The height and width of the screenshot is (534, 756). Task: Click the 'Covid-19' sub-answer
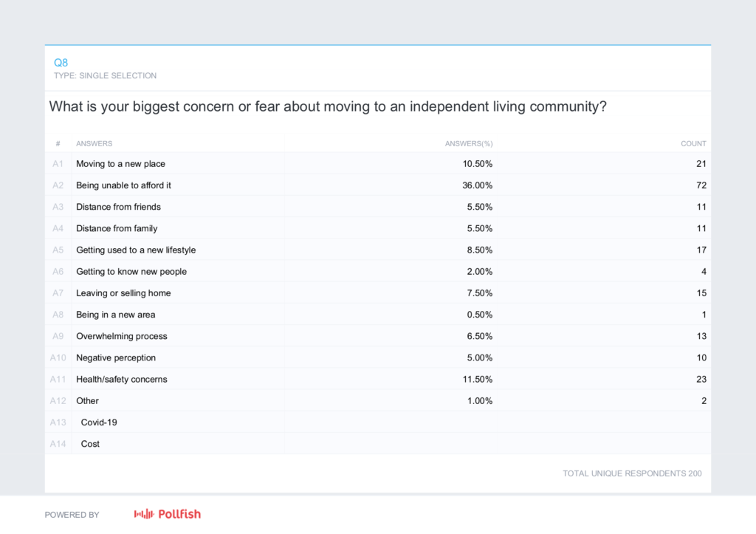coord(99,422)
